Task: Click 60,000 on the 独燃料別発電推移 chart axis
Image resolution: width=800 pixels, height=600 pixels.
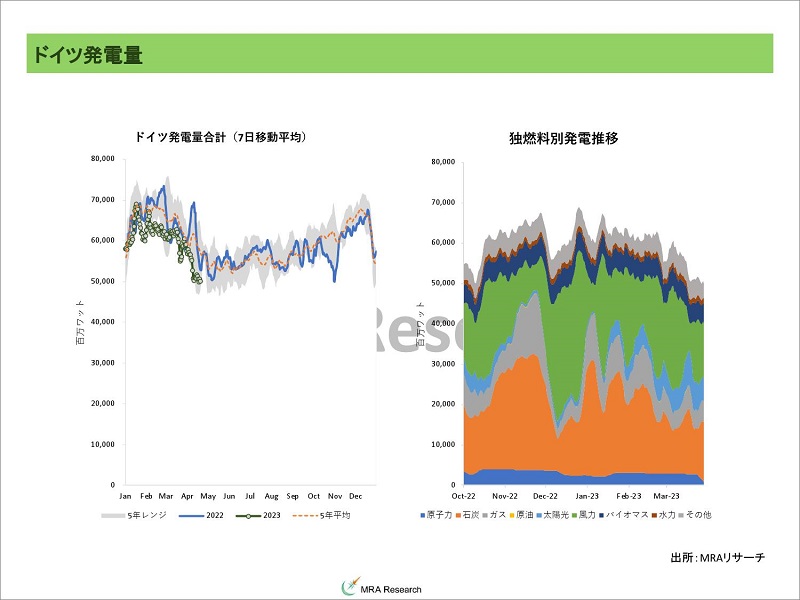Action: click(x=443, y=242)
